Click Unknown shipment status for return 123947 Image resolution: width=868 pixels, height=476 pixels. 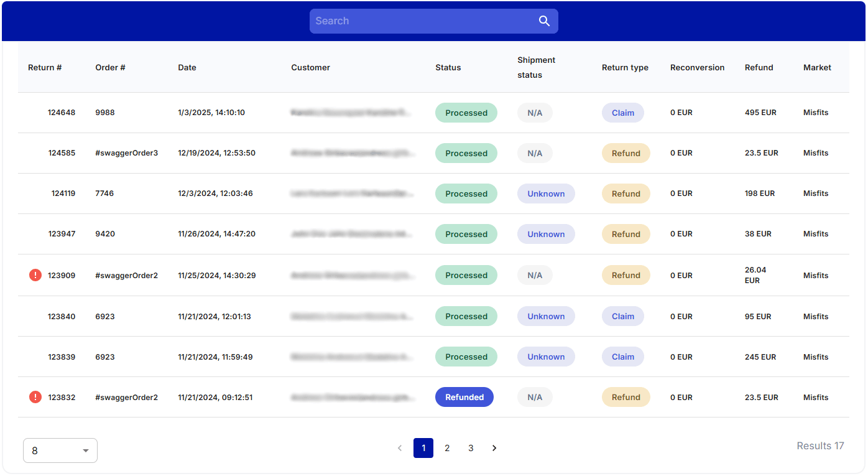[546, 234]
